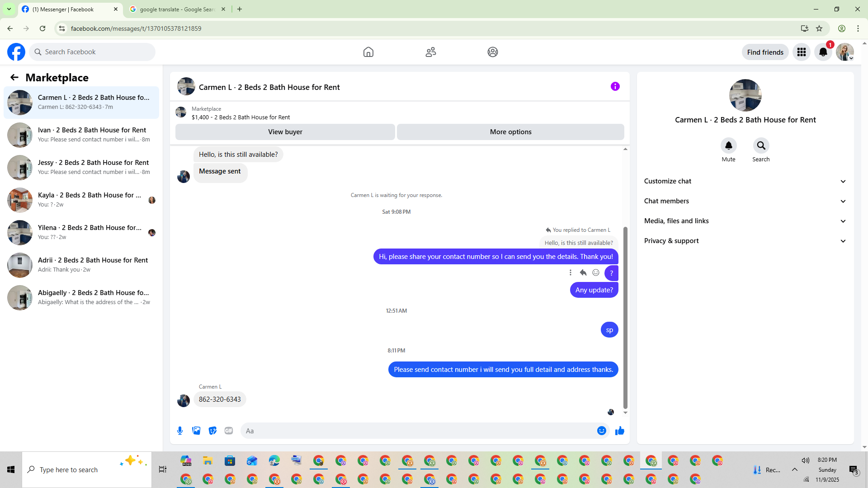Open Kayla conversation in the list

point(81,200)
